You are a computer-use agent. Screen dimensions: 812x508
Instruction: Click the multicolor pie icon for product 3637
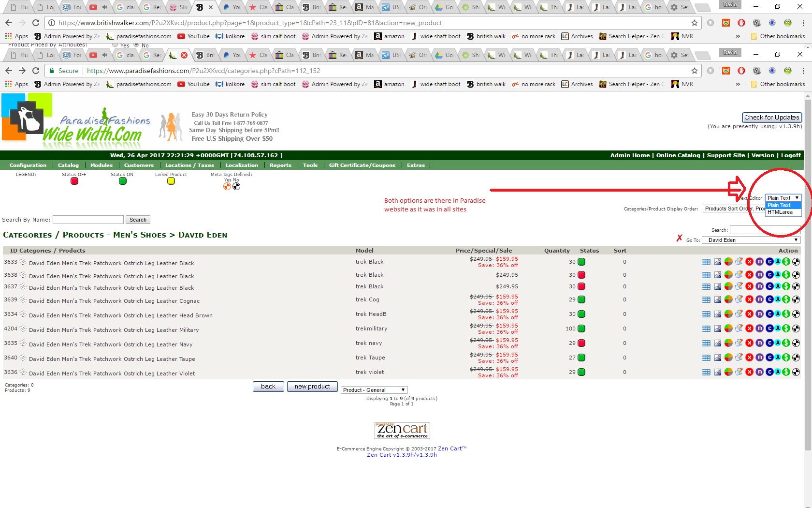click(728, 286)
